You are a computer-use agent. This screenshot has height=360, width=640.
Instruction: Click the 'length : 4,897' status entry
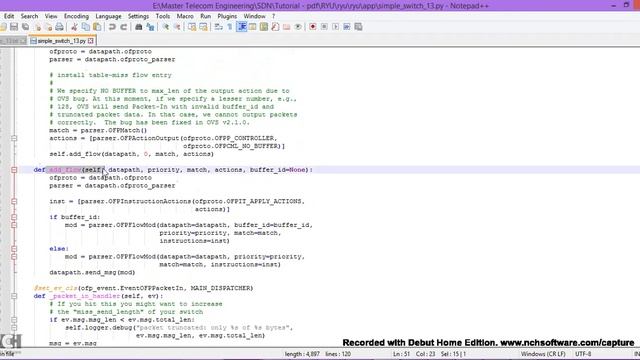tap(302, 354)
